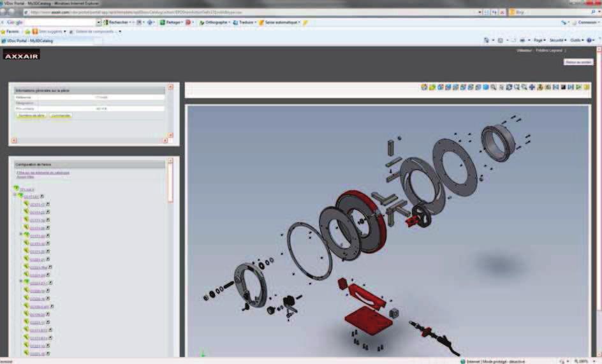Click the last yellow icon of the viewer toolbar

pos(586,87)
